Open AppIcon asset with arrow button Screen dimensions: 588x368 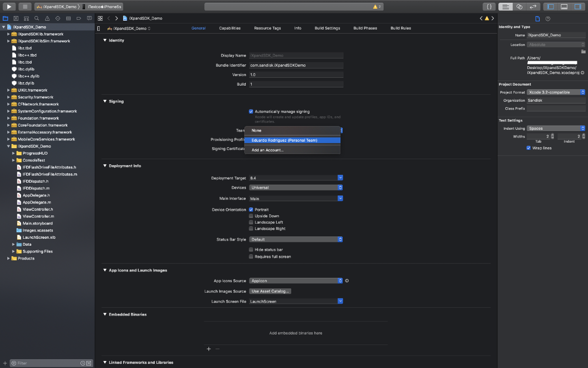(x=347, y=281)
